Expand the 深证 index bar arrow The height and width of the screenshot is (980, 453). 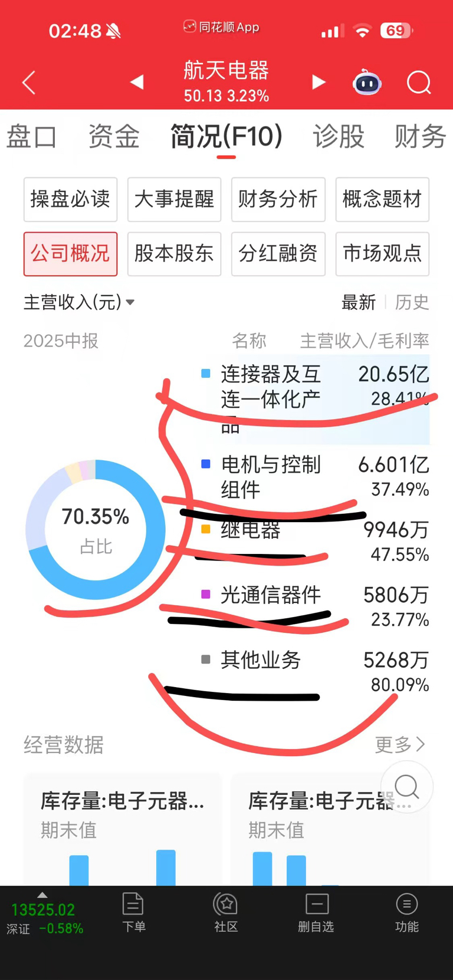click(42, 895)
